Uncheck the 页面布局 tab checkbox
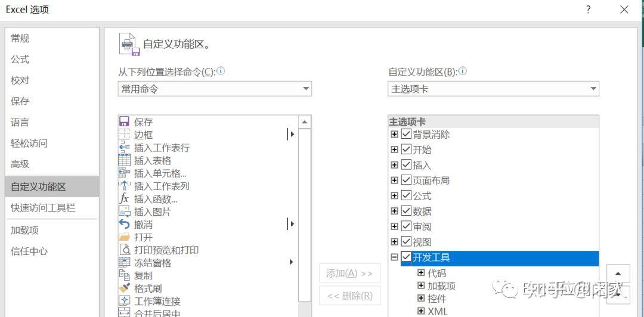Viewport: 644px width, 317px height. pyautogui.click(x=406, y=180)
